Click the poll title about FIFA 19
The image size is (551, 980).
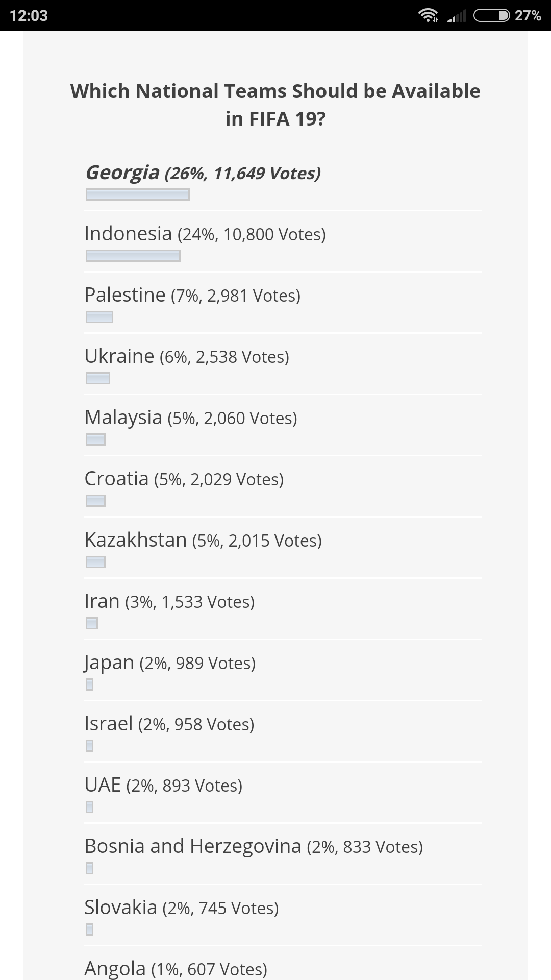click(x=275, y=105)
